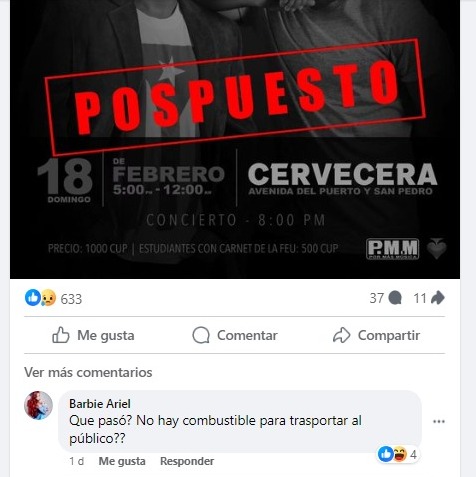Click the comment bubble icon beside 37
This screenshot has width=476, height=477.
(395, 298)
